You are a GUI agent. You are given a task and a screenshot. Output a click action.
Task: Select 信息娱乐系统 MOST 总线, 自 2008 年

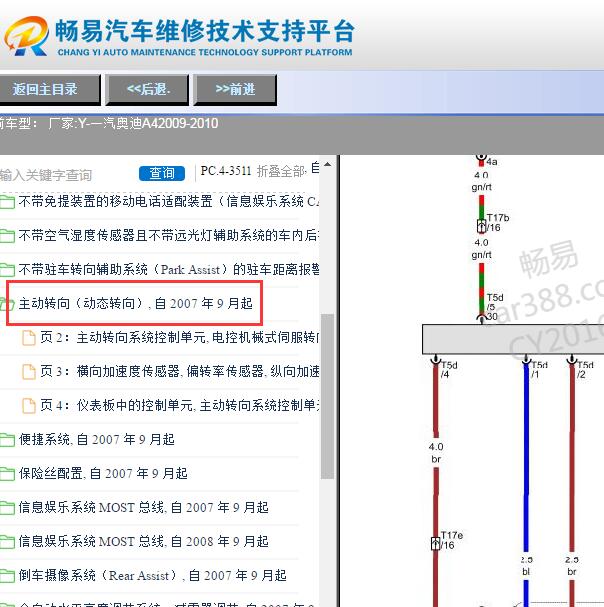tap(143, 542)
